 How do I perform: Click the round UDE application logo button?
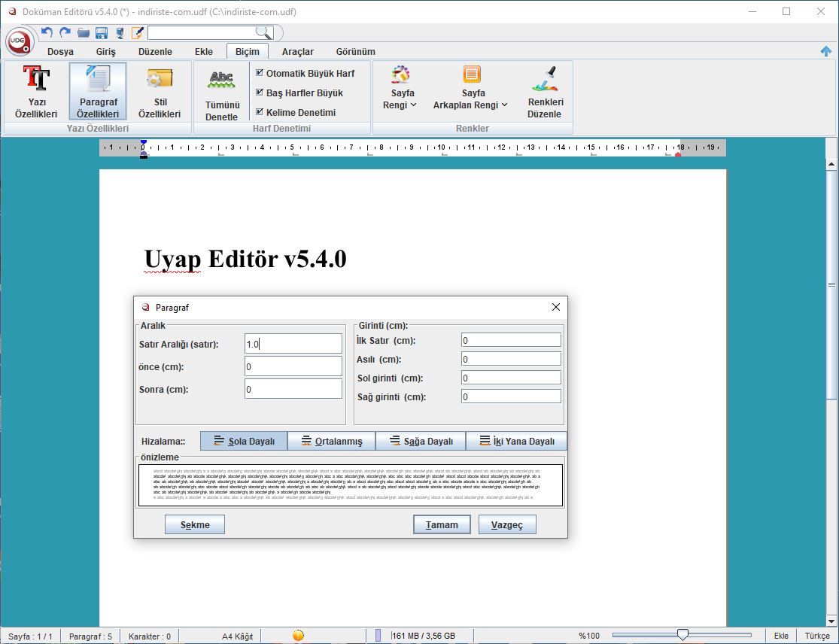(x=20, y=41)
